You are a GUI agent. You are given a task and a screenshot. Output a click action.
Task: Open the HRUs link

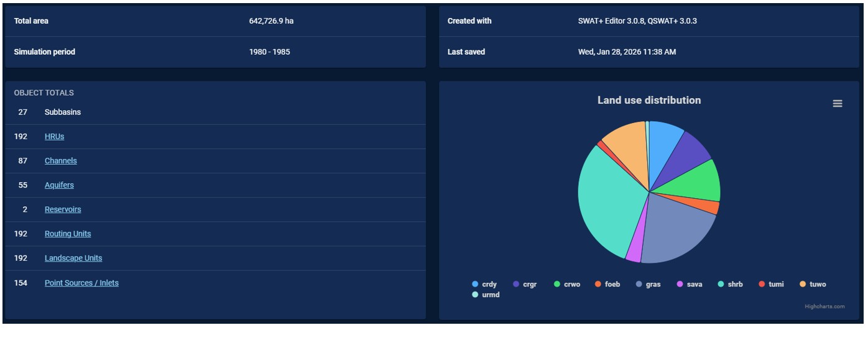54,137
